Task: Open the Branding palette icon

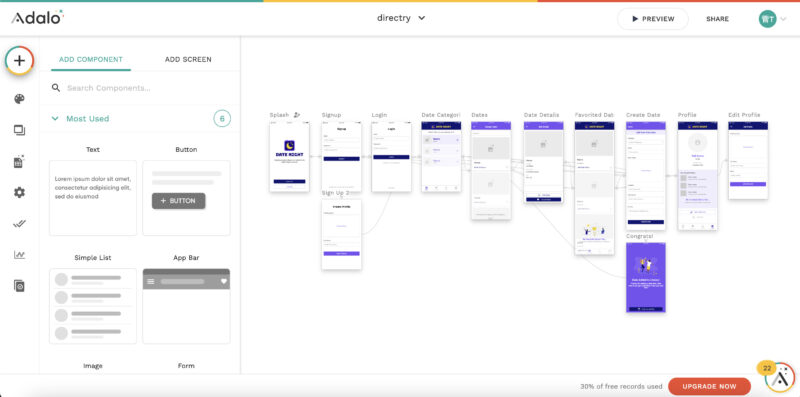Action: click(19, 99)
